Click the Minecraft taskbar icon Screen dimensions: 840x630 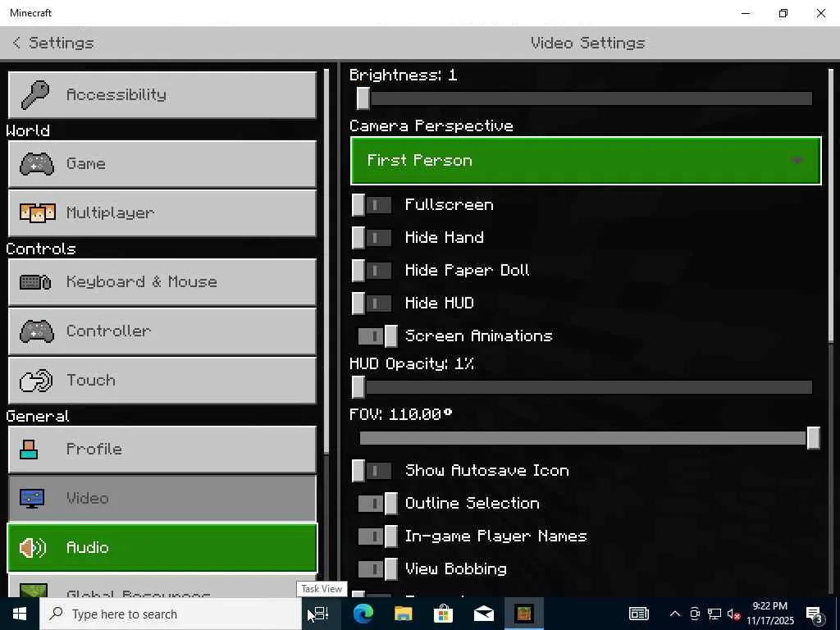(523, 614)
